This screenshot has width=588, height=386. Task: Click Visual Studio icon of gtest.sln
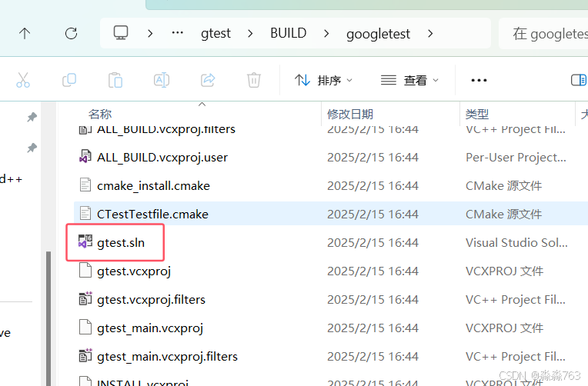pyautogui.click(x=85, y=241)
